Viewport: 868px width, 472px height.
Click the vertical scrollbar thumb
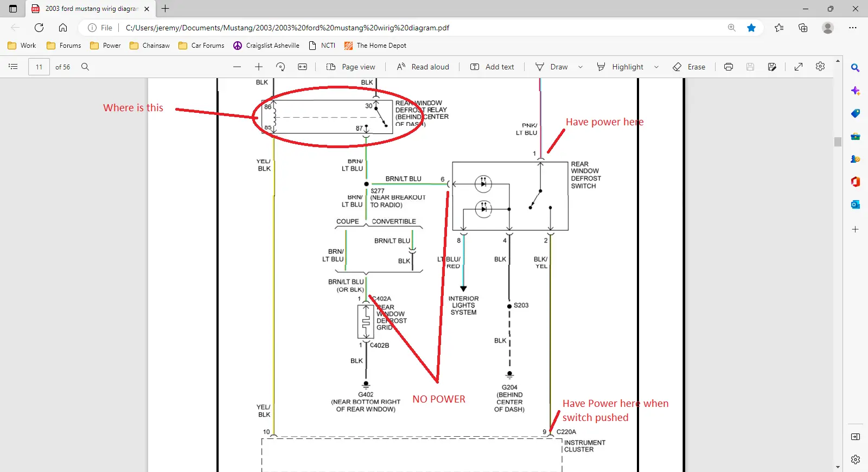pyautogui.click(x=838, y=142)
